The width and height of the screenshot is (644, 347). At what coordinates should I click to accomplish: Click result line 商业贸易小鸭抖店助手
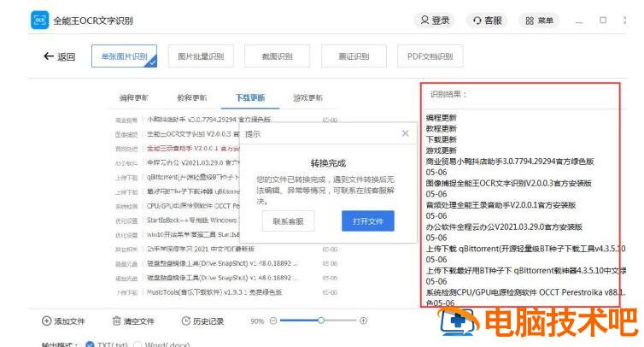(510, 162)
